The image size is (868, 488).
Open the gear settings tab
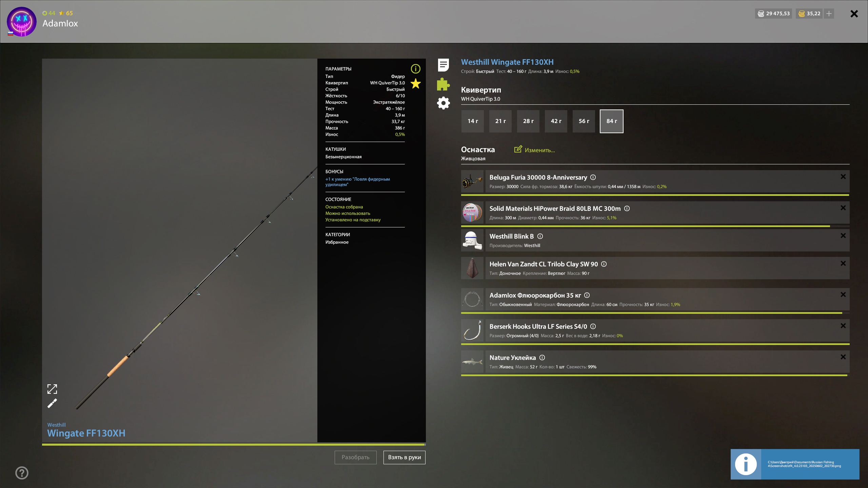point(443,103)
